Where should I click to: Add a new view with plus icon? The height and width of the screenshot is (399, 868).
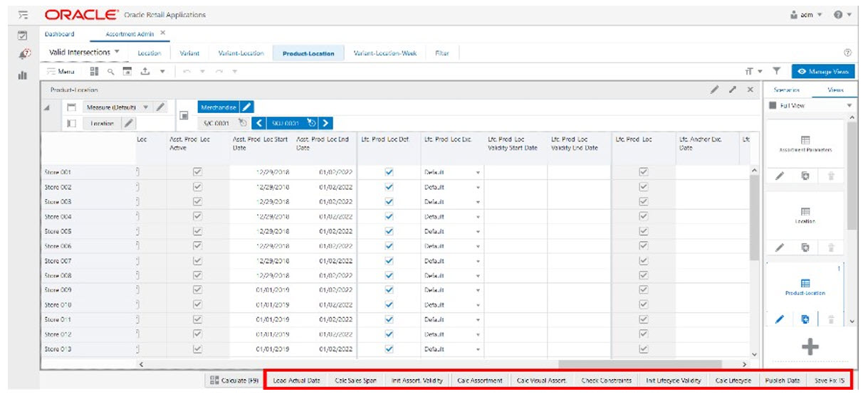tap(810, 347)
